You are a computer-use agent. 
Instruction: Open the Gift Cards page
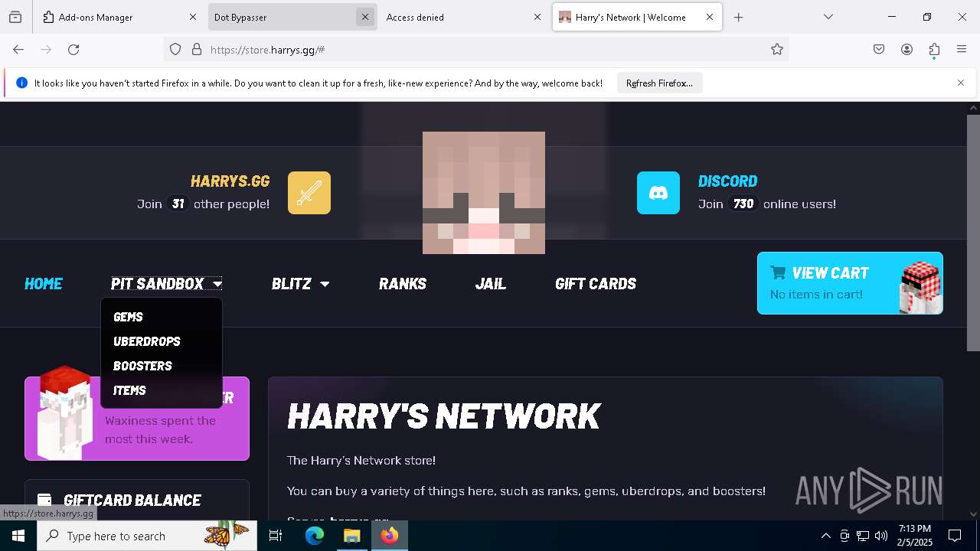coord(596,284)
